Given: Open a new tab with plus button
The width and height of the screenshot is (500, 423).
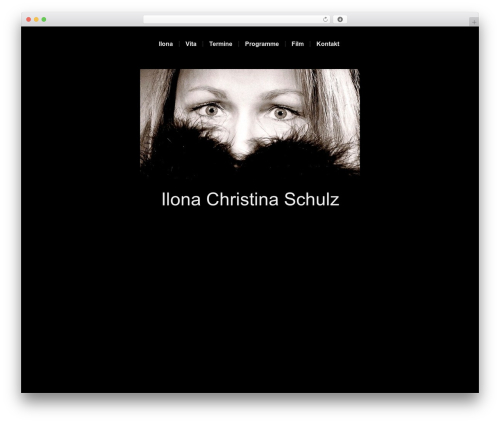Looking at the screenshot, I should click(x=474, y=22).
